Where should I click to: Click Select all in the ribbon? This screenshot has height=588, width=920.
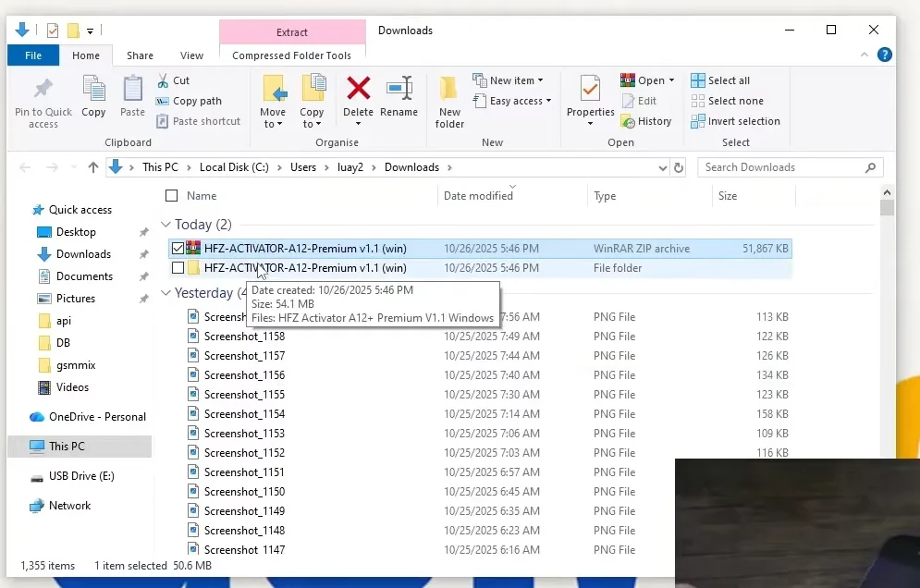(720, 80)
